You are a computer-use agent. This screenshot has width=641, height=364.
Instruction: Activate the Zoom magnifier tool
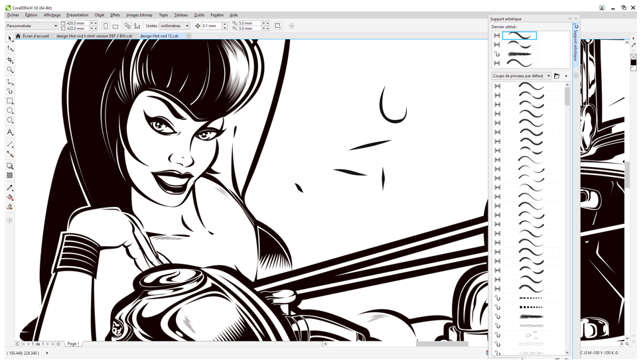coord(10,70)
